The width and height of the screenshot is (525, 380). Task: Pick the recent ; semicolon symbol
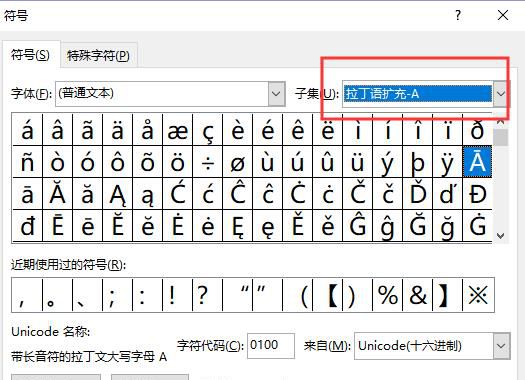pyautogui.click(x=118, y=295)
